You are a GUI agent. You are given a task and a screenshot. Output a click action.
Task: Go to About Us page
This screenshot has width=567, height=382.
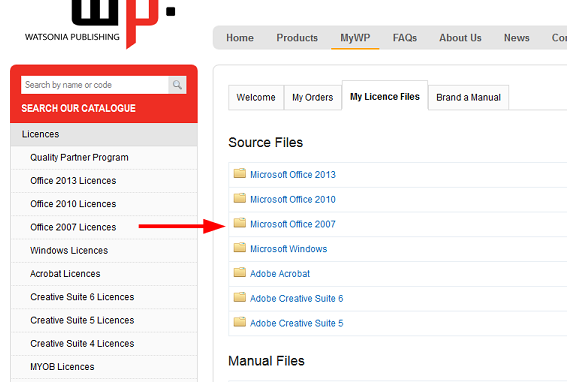point(460,38)
